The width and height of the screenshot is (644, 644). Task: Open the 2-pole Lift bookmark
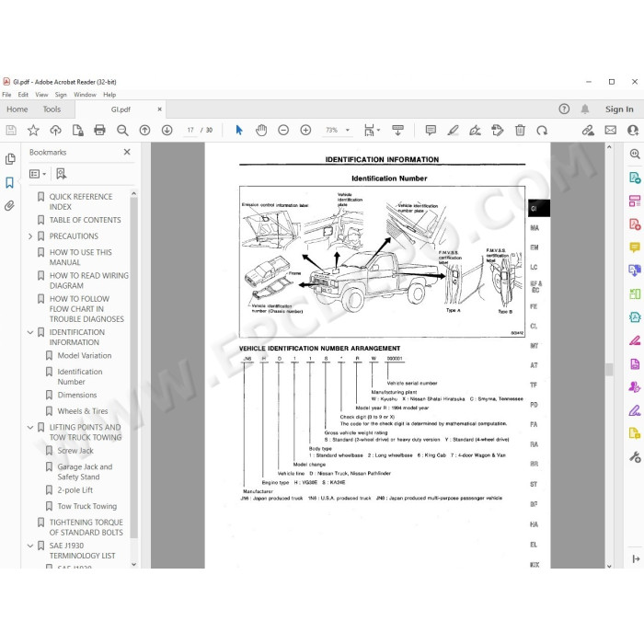(x=75, y=490)
